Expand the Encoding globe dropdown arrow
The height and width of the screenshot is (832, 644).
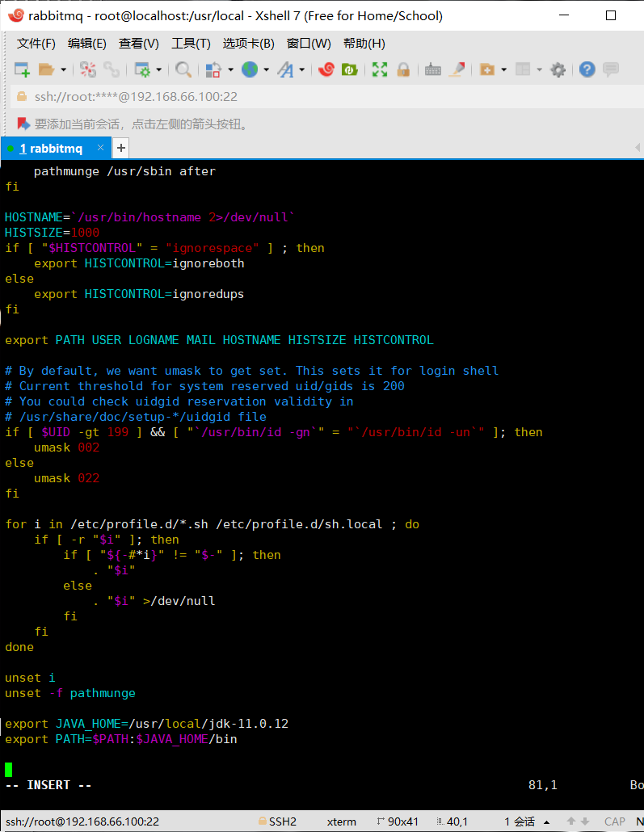[266, 69]
